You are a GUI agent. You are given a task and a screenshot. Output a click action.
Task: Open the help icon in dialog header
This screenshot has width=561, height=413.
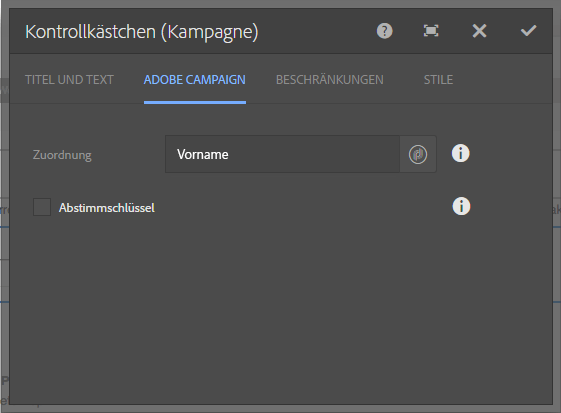(x=385, y=31)
